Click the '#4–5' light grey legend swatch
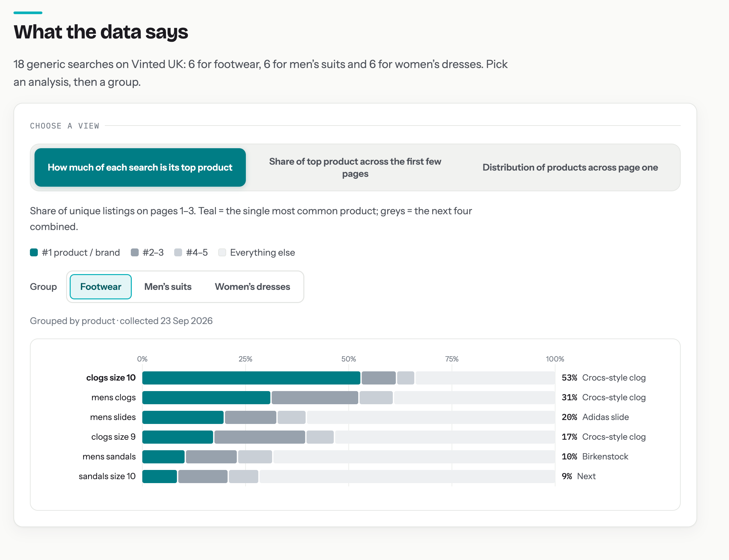 tap(178, 252)
